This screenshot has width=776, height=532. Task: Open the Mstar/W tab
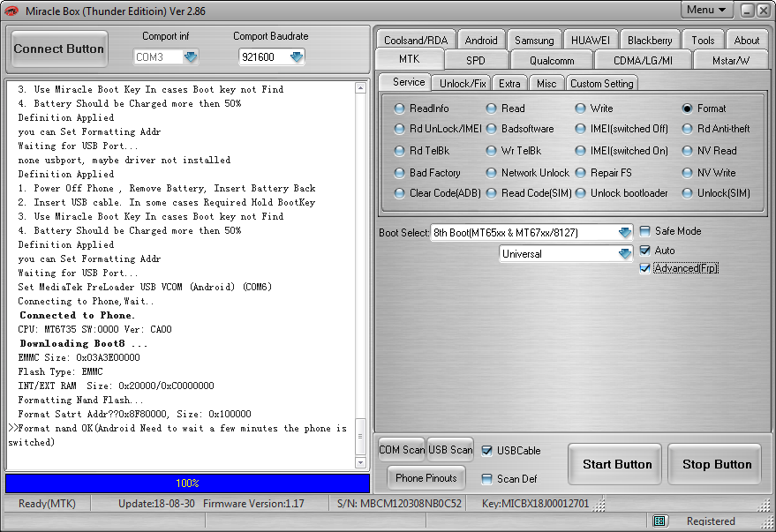[x=730, y=60]
